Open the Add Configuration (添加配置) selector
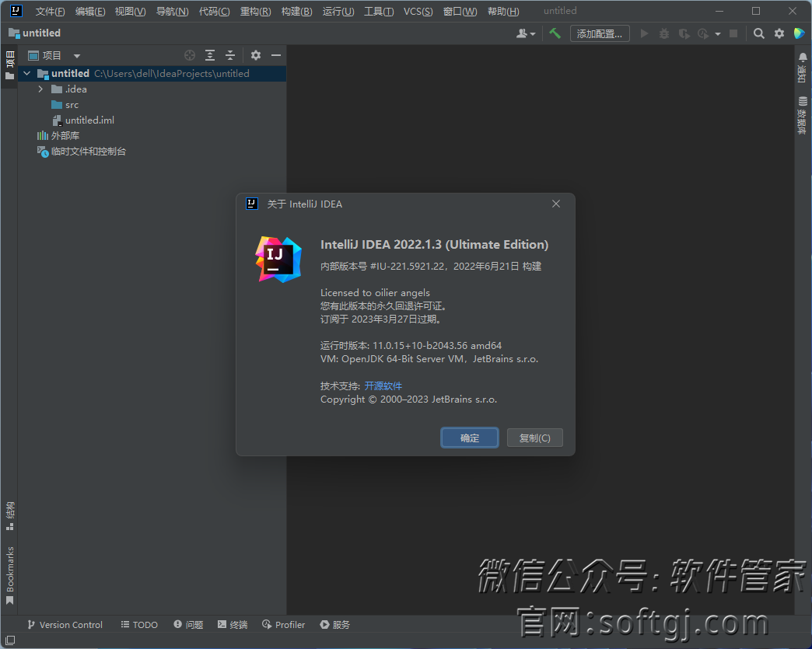812x649 pixels. 600,33
